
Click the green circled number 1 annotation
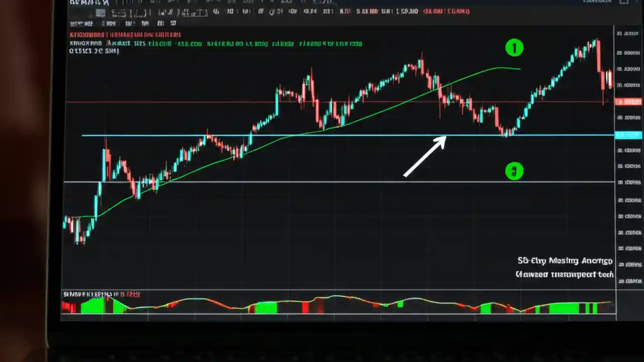coord(514,47)
